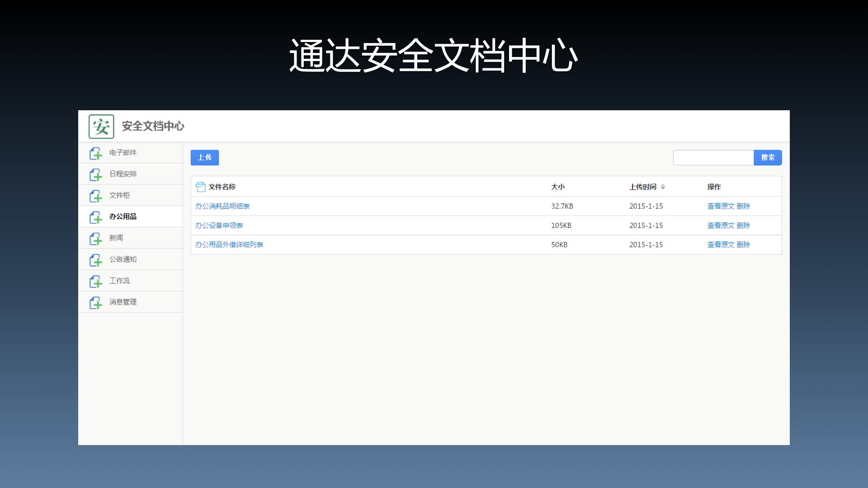
Task: Click 删除 for 办公设备申领表
Action: click(x=743, y=225)
